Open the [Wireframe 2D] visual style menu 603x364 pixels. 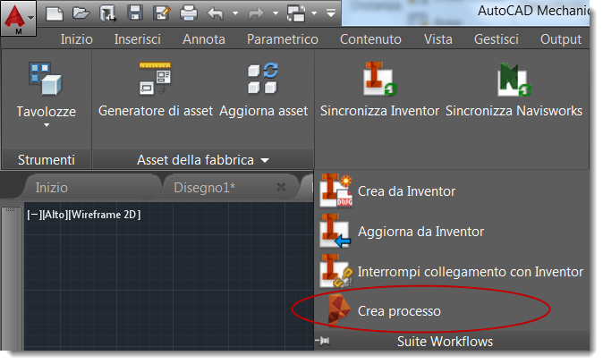[x=105, y=215]
